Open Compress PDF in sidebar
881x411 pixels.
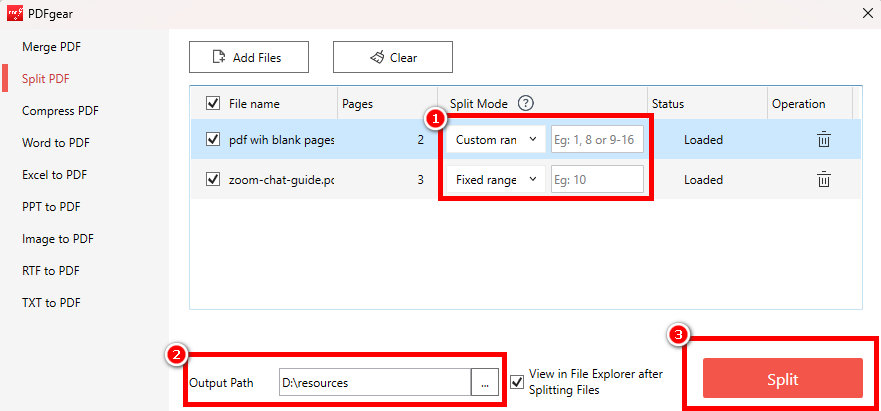60,111
